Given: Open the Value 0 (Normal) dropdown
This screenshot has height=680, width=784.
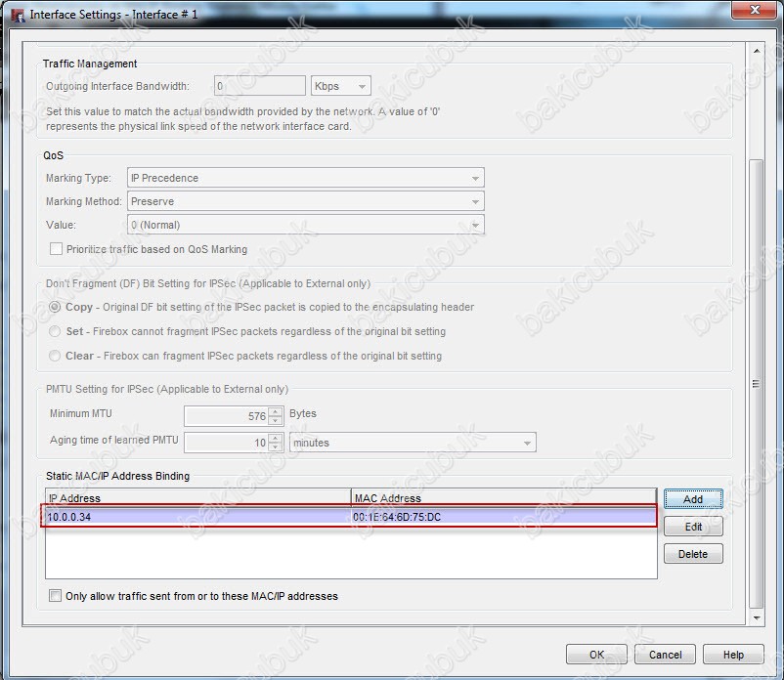Looking at the screenshot, I should click(306, 225).
